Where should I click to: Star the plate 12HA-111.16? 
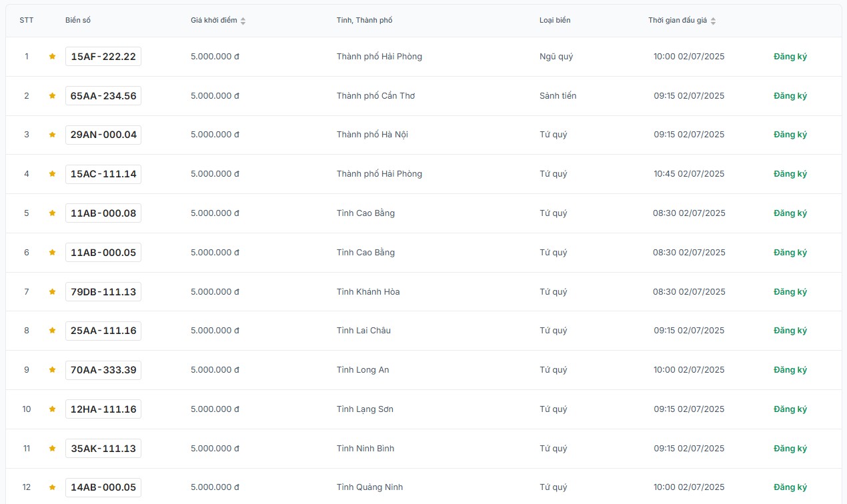(52, 409)
